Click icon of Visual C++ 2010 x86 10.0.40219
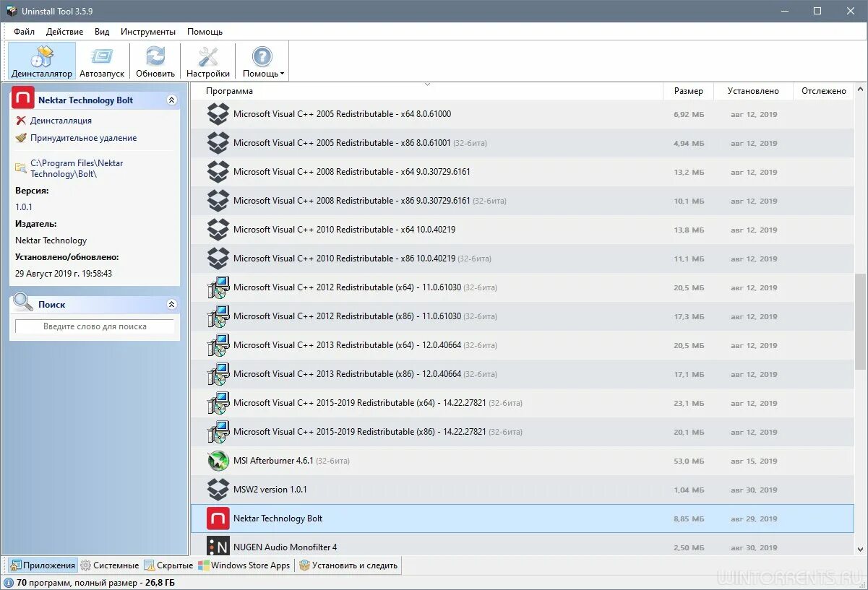This screenshot has height=590, width=868. pos(218,259)
